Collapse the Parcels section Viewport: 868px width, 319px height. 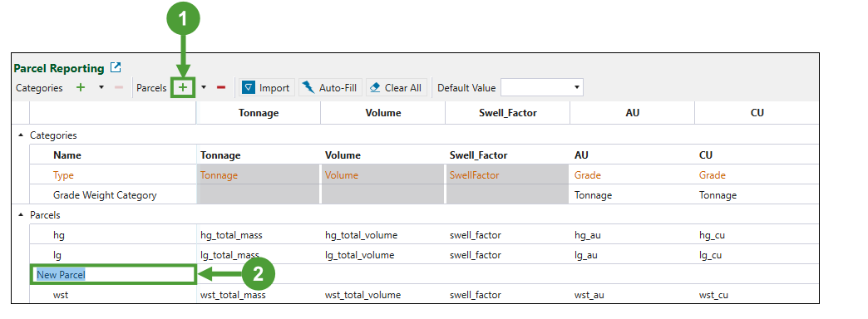(21, 214)
